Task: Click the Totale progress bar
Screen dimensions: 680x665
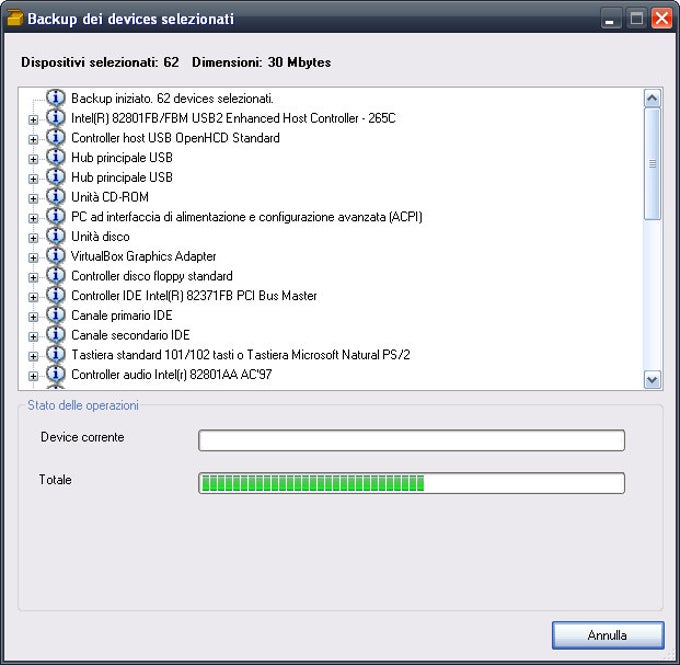Action: point(411,483)
